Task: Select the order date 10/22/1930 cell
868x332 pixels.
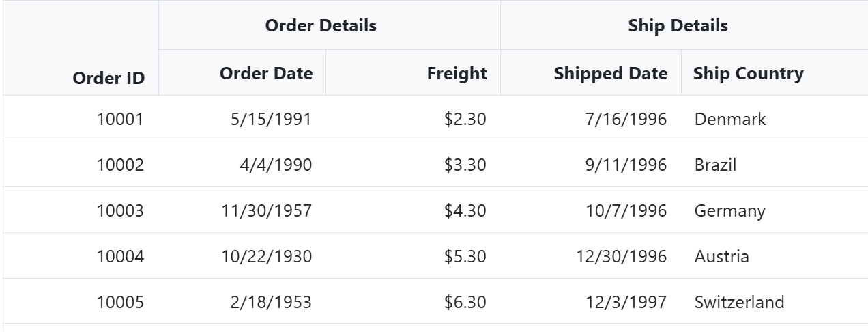Action: [266, 256]
